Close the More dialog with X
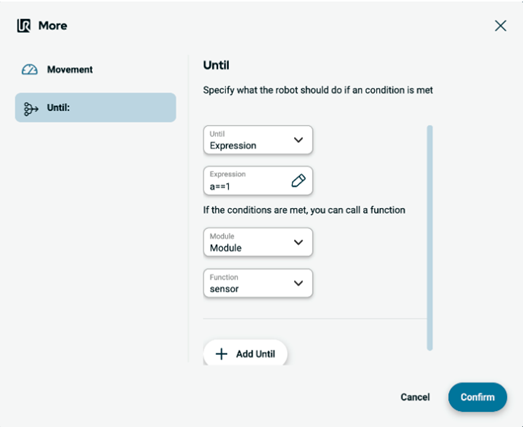 500,26
